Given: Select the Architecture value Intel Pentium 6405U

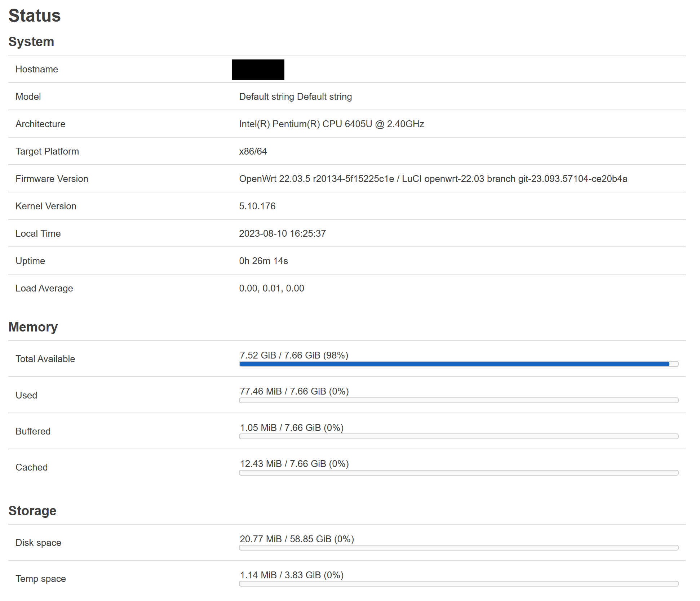Looking at the screenshot, I should (x=332, y=124).
